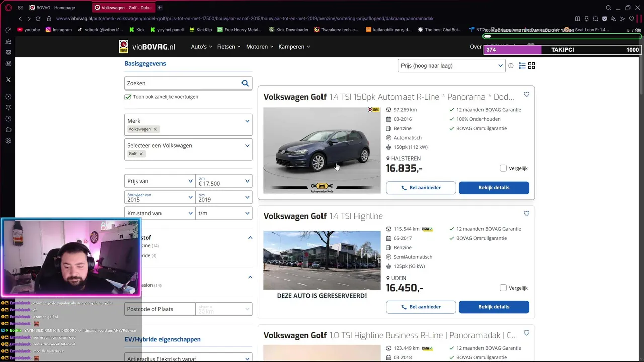Open History clock icon in sidebar
644x362 pixels.
(x=8, y=119)
